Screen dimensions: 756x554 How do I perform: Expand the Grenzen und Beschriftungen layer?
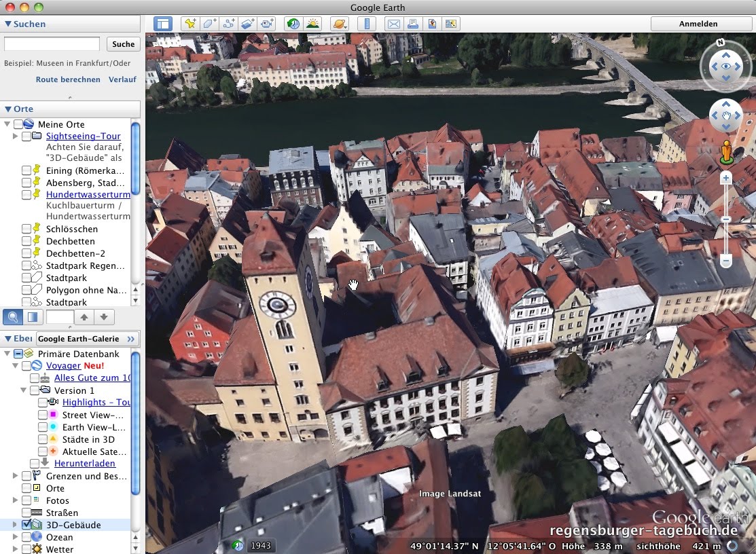coord(16,476)
